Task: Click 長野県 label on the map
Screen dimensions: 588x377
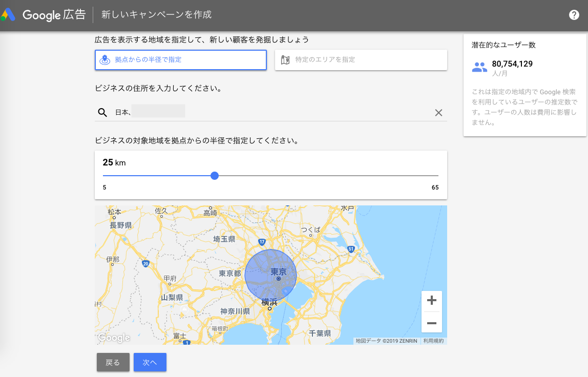Action: [121, 225]
